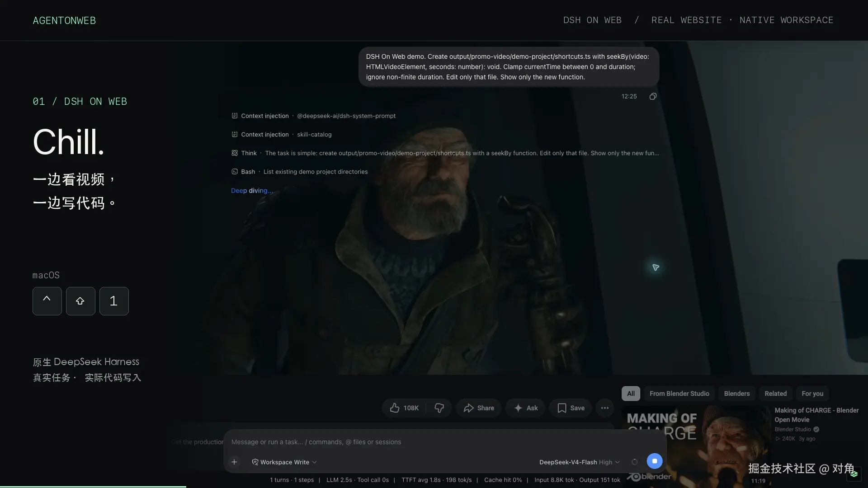
Task: Save the video with the Save button
Action: (x=571, y=408)
